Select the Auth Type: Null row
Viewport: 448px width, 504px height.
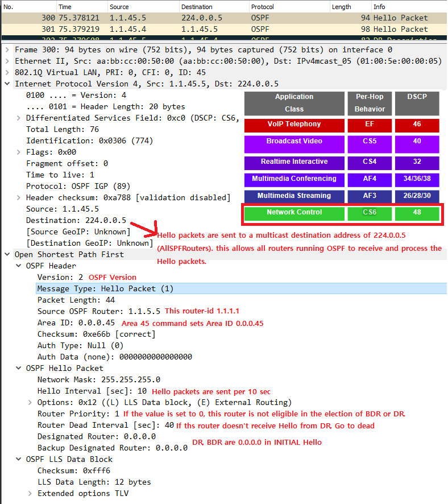[80, 345]
